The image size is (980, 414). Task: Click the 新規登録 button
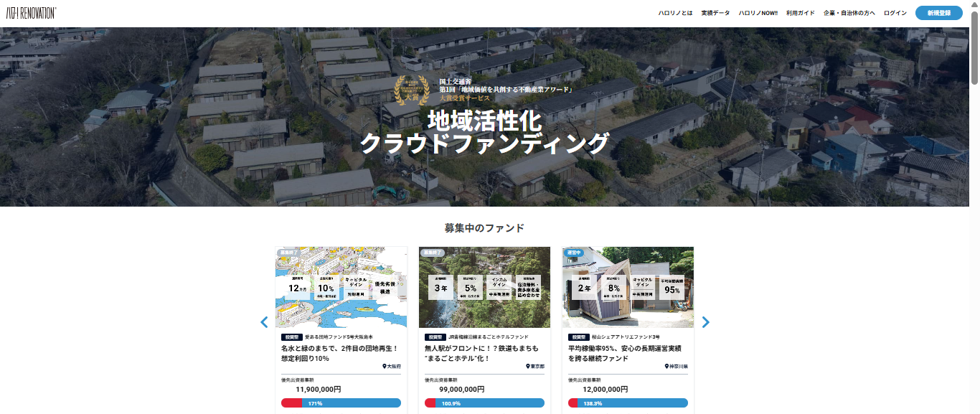click(x=939, y=13)
